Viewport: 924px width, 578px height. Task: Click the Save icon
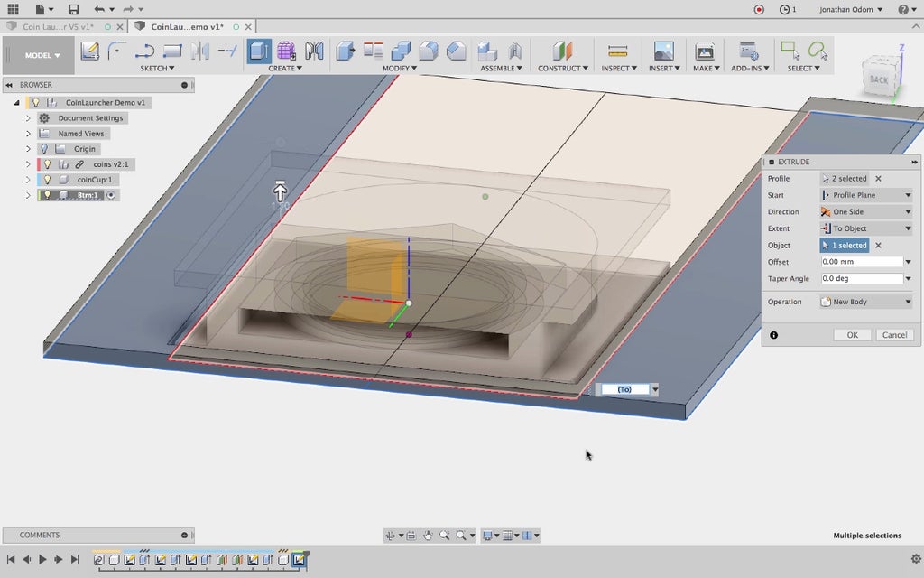[x=73, y=9]
